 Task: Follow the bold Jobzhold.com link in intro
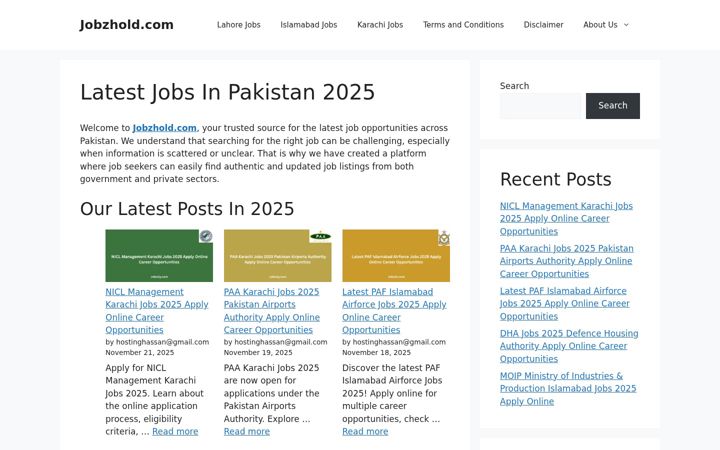(164, 128)
